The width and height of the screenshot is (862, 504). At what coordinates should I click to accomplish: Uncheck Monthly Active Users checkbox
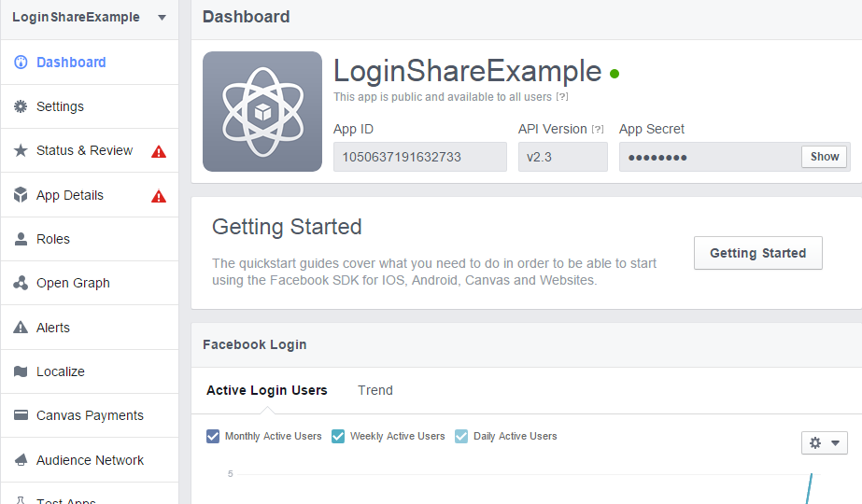213,436
